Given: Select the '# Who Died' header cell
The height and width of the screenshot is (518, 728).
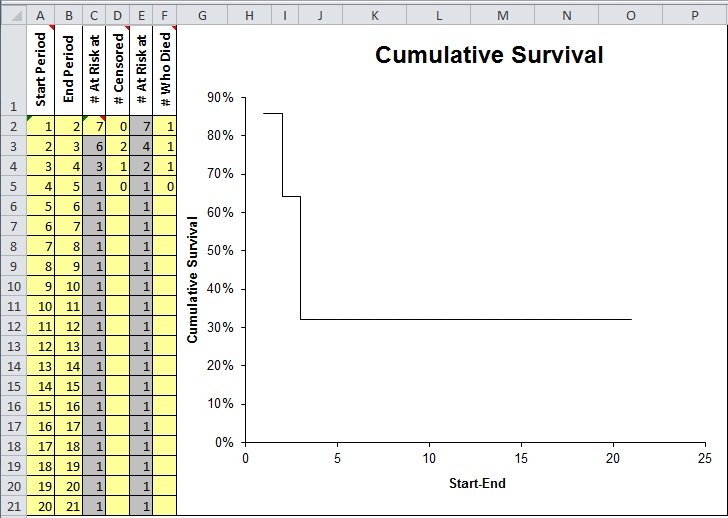Looking at the screenshot, I should coord(166,70).
